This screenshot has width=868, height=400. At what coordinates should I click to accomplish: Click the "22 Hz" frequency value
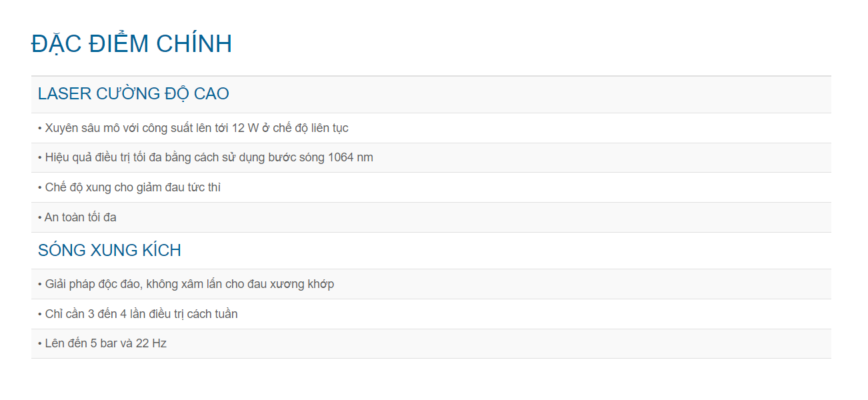[151, 344]
